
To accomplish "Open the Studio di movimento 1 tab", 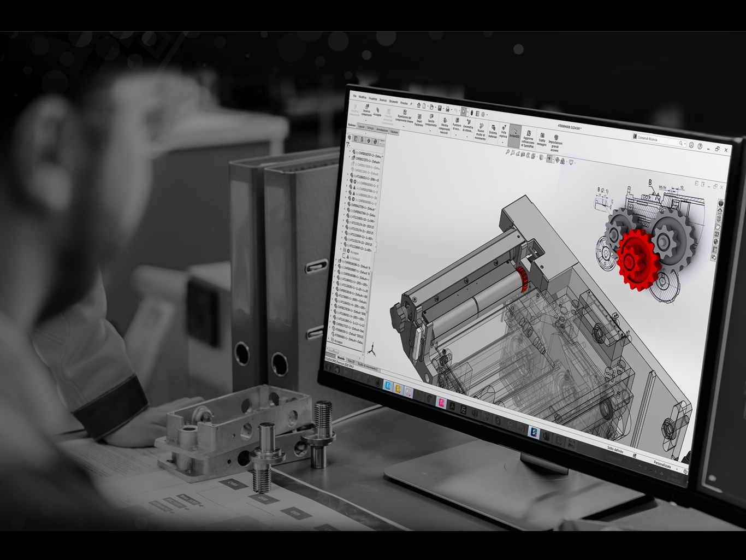I will click(367, 367).
